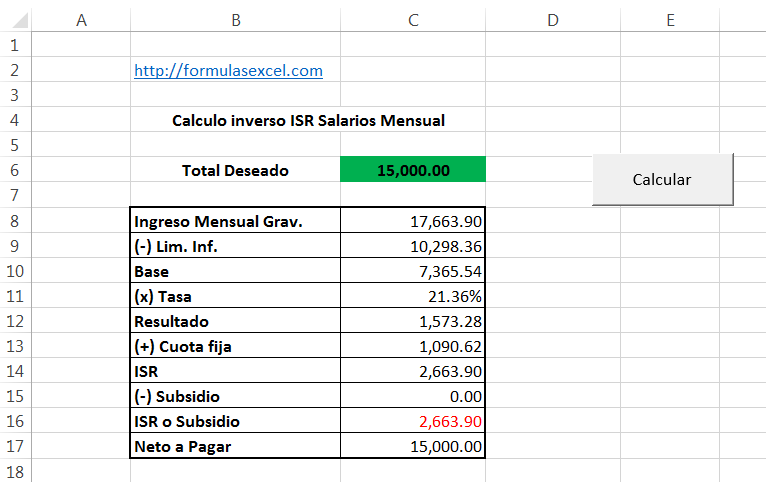Select the Cuota fija value 1,090.62
The height and width of the screenshot is (482, 766).
click(x=413, y=345)
